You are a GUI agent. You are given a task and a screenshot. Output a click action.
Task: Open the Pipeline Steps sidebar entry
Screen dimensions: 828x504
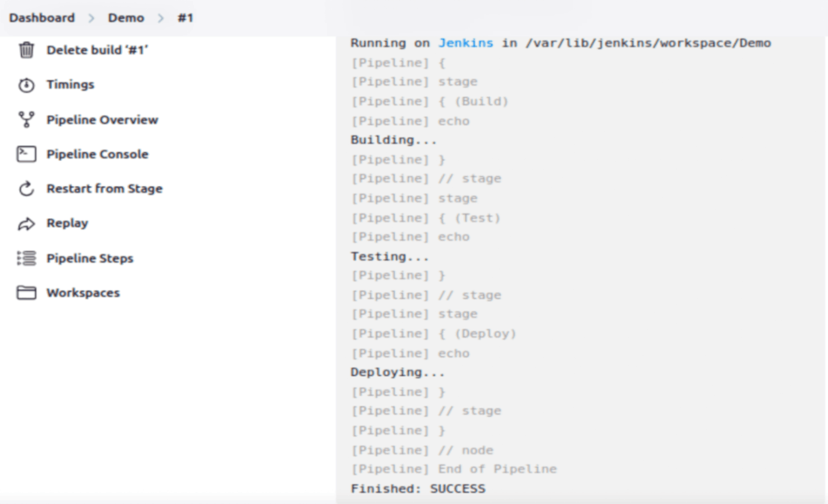(x=90, y=258)
